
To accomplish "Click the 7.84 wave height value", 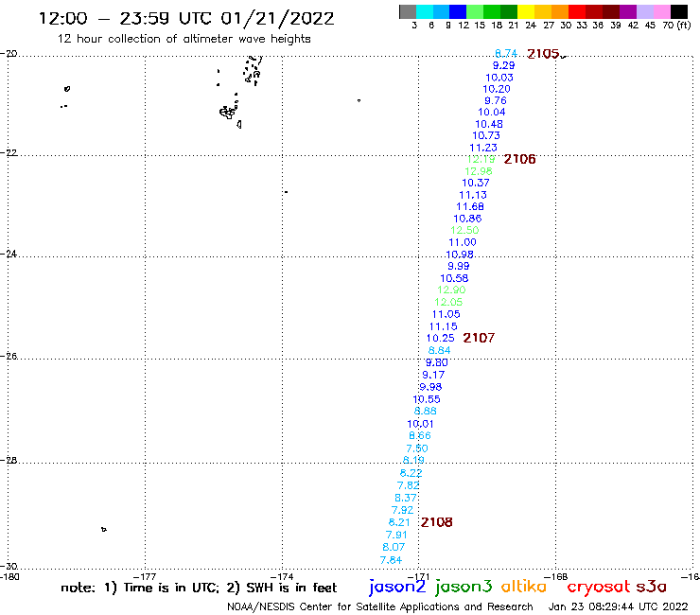I will pos(391,559).
